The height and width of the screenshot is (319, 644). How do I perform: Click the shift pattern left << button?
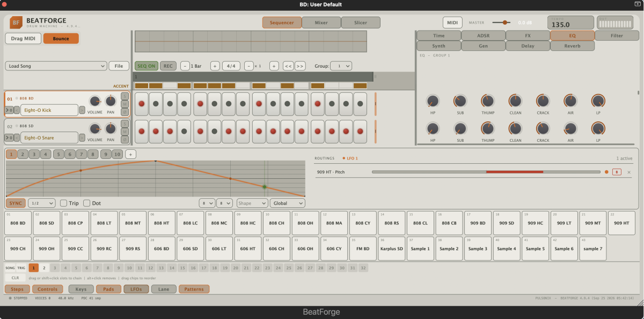point(288,66)
